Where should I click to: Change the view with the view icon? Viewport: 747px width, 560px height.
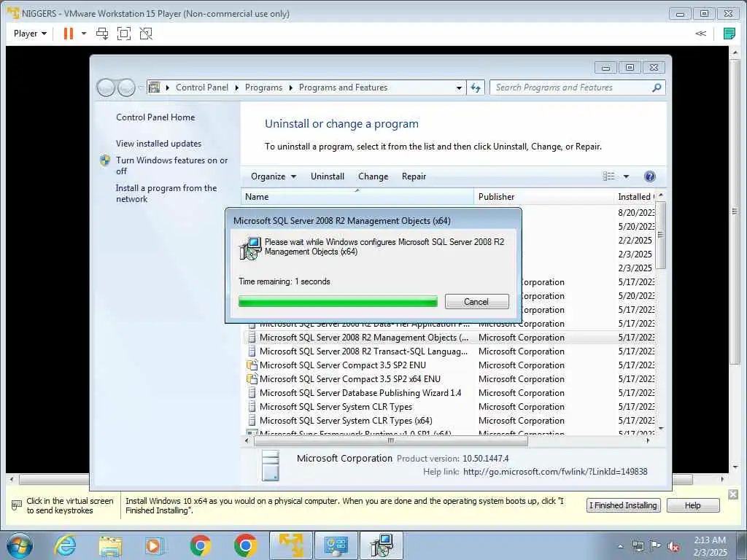[609, 176]
